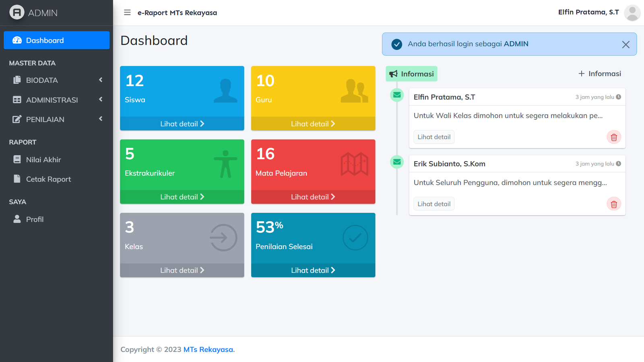Screen dimensions: 644x362
Task: Go to the Profil page
Action: pos(35,219)
